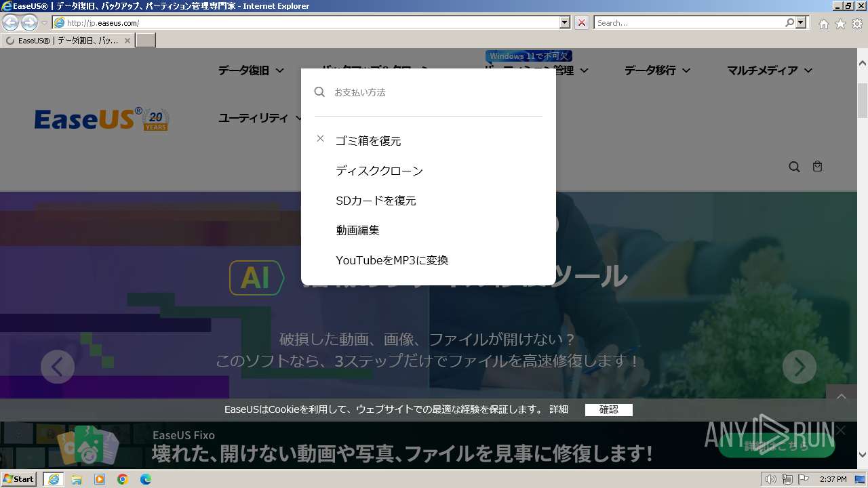Click the IE forward navigation arrow

point(29,23)
